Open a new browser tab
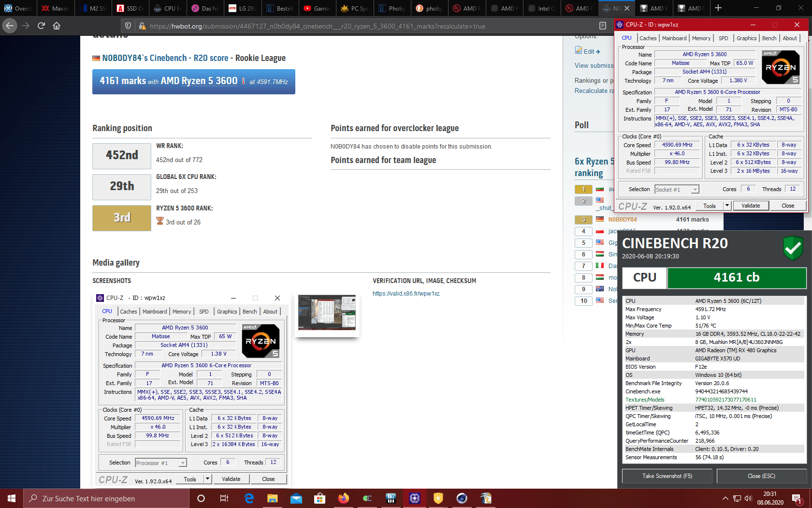The width and height of the screenshot is (812, 508). (x=718, y=8)
